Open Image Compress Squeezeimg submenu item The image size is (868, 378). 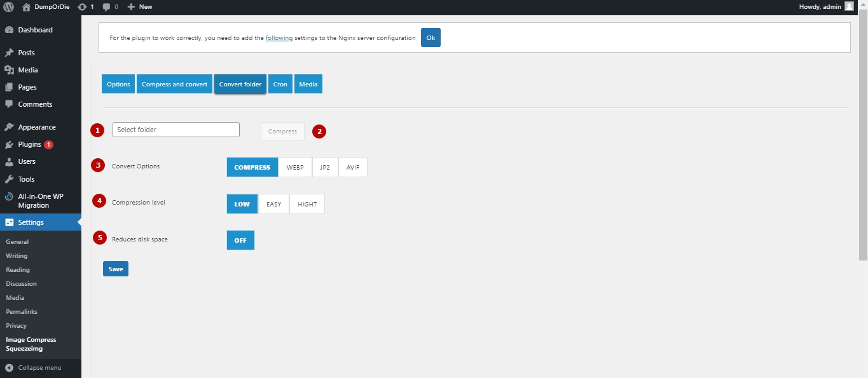(x=31, y=344)
